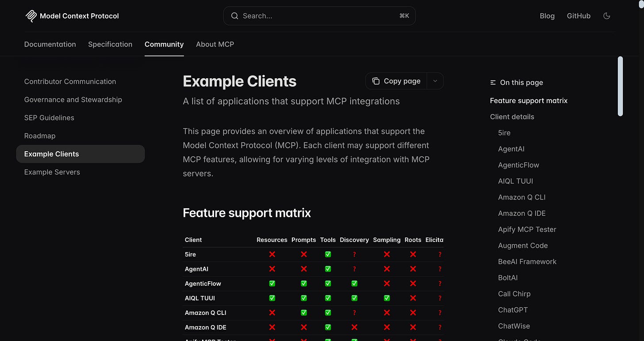Image resolution: width=644 pixels, height=341 pixels.
Task: Jump to Apify MCP Tester in outline
Action: click(x=527, y=230)
